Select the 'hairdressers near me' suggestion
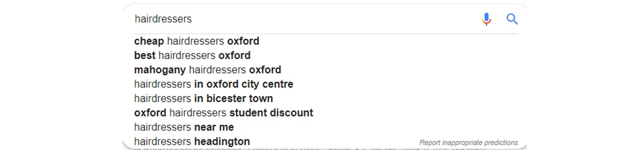 point(184,127)
